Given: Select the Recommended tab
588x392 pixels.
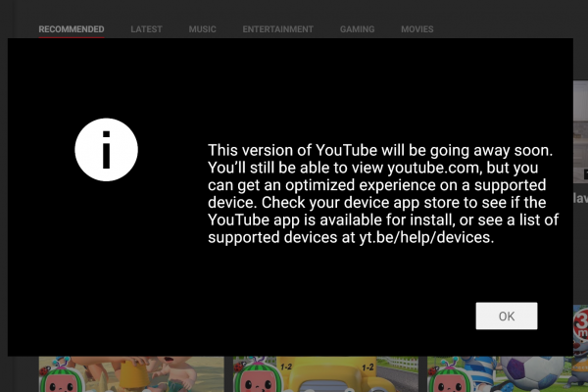Looking at the screenshot, I should point(72,29).
